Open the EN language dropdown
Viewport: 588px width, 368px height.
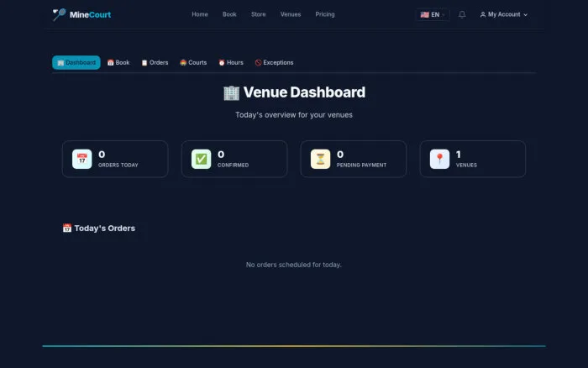click(x=433, y=14)
